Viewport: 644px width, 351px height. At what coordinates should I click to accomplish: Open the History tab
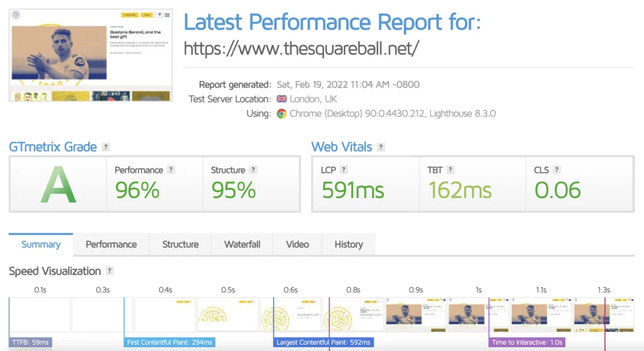tap(348, 245)
